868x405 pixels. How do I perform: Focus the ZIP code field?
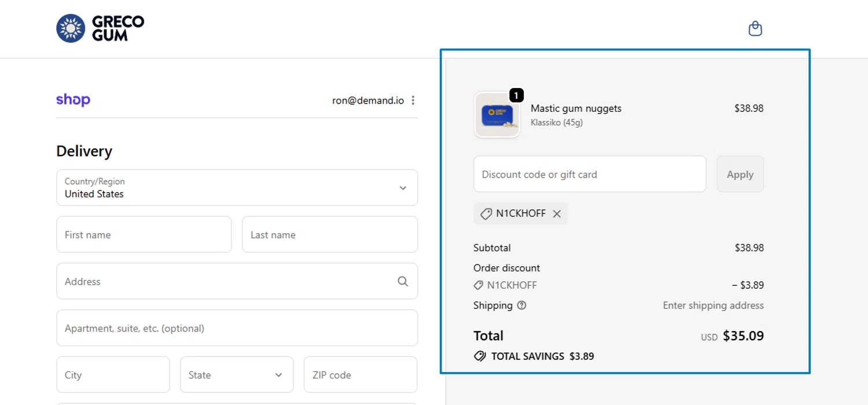[361, 375]
